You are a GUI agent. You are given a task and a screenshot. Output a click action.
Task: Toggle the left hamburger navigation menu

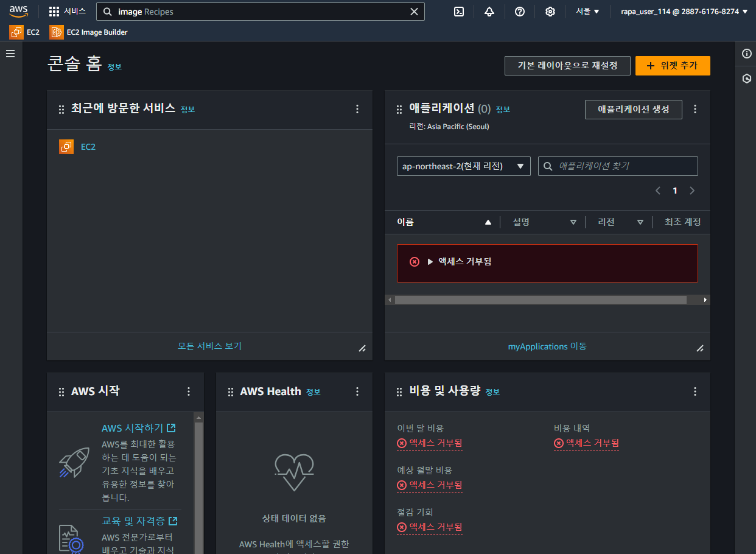tap(10, 54)
